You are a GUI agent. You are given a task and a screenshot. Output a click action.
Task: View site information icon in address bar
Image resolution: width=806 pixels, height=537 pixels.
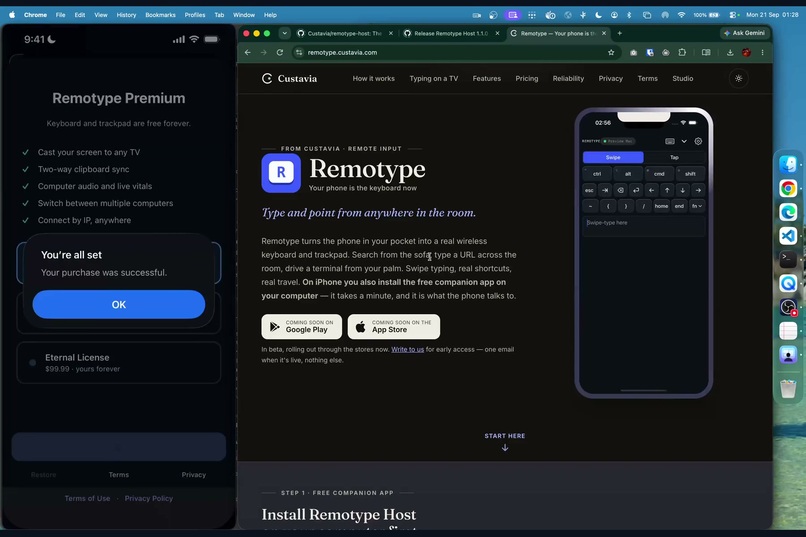point(299,52)
